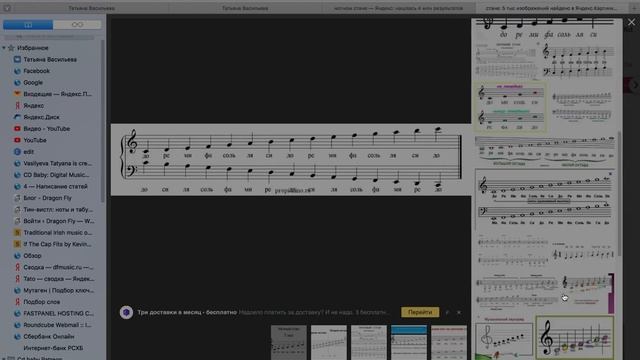
Task: Open the Roundcube Webmail bookmark icon
Action: pyautogui.click(x=17, y=325)
